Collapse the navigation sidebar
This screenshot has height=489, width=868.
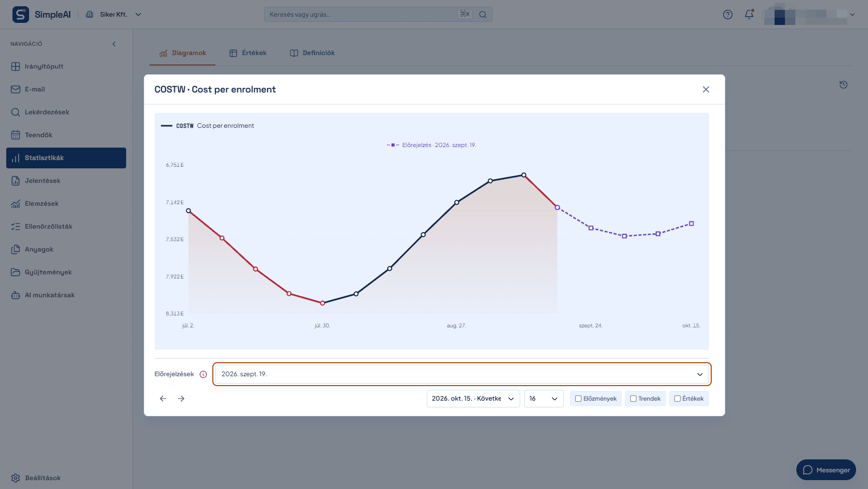point(114,44)
